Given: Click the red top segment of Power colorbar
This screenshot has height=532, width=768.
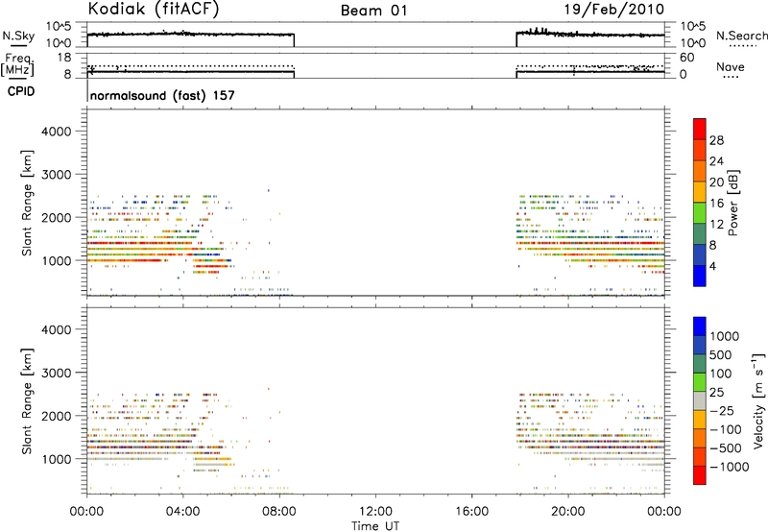Looking at the screenshot, I should 700,130.
